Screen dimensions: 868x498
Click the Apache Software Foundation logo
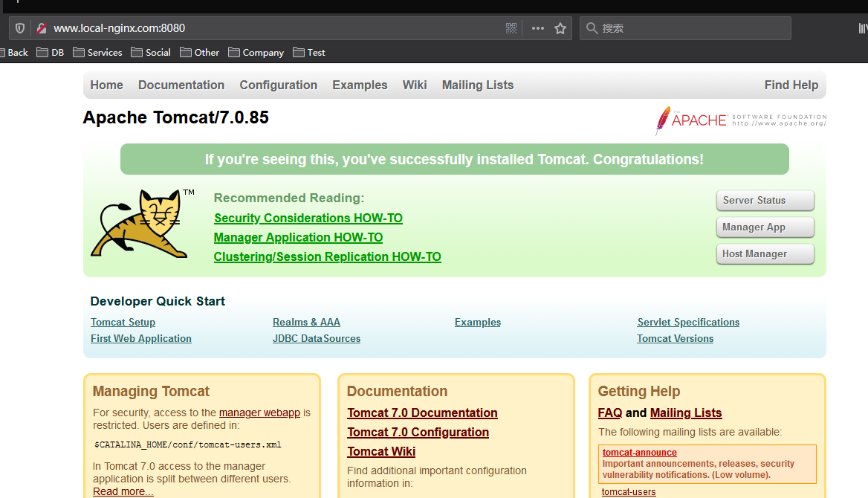click(x=740, y=120)
